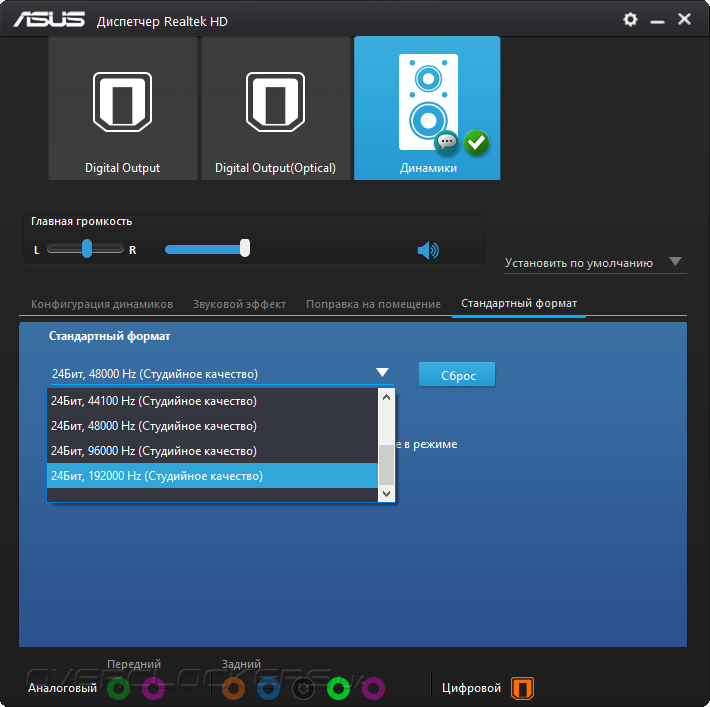The image size is (710, 707).
Task: Click the green checkmark default device badge
Action: pyautogui.click(x=476, y=143)
